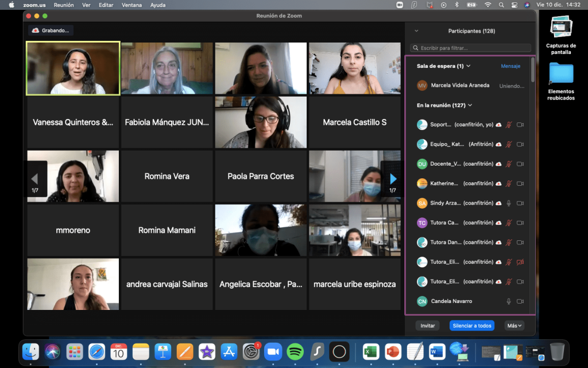Click the SA avatar of Sindy Arza…
The height and width of the screenshot is (368, 588).
coord(422,203)
